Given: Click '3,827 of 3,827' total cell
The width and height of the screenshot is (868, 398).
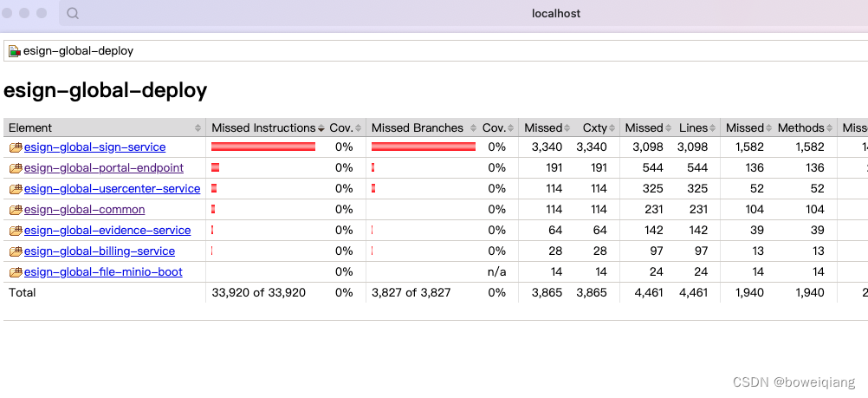Looking at the screenshot, I should click(x=411, y=293).
